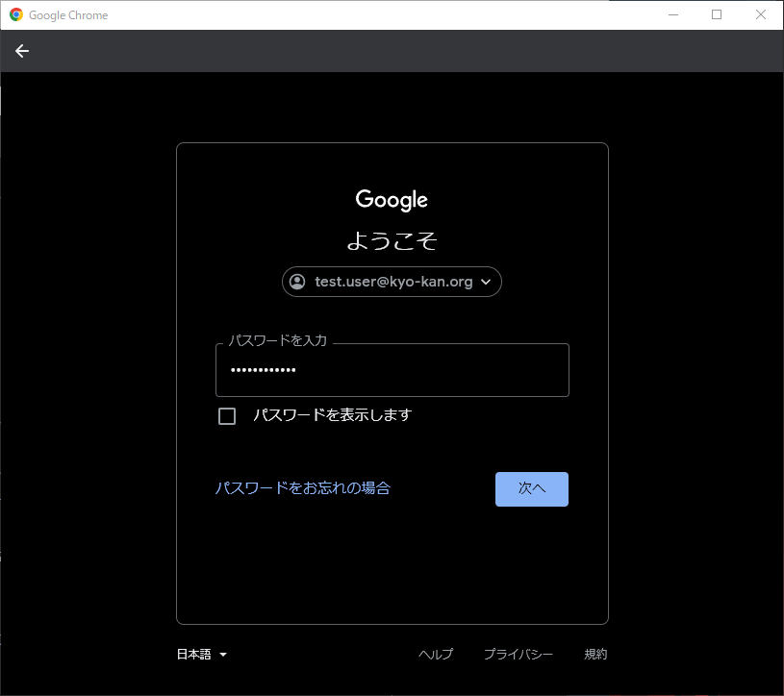Click the ようこそ heading
The width and height of the screenshot is (784, 696).
tap(392, 241)
